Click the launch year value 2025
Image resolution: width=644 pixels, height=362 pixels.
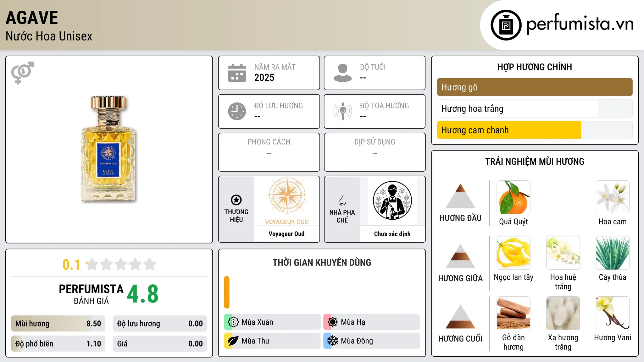(264, 78)
